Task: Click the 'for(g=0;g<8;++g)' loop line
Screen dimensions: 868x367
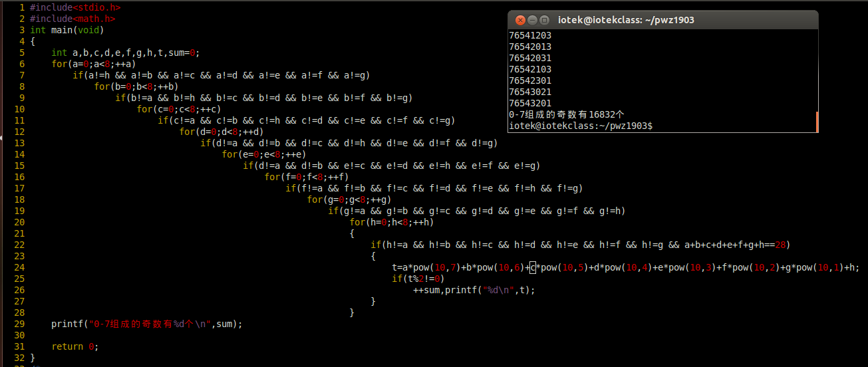Action: 349,199
